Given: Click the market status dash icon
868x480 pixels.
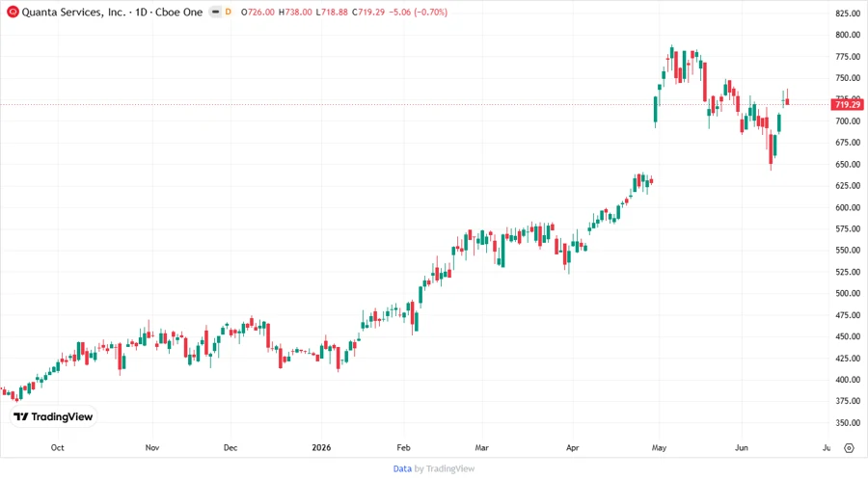Looking at the screenshot, I should coord(215,12).
